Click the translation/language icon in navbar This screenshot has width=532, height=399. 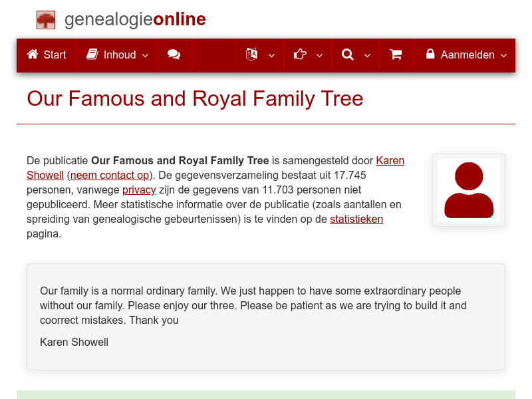(251, 55)
